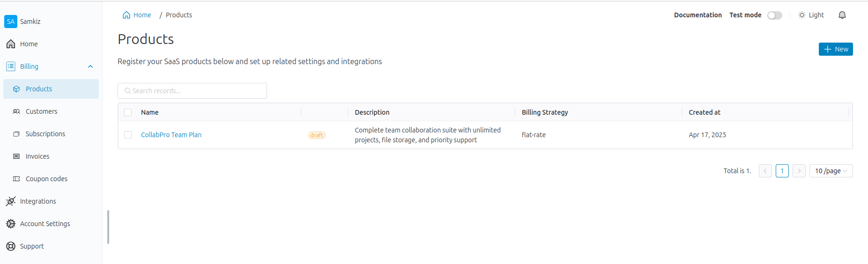Viewport: 868px width, 264px height.
Task: Click the Integrations plug icon
Action: tap(11, 201)
